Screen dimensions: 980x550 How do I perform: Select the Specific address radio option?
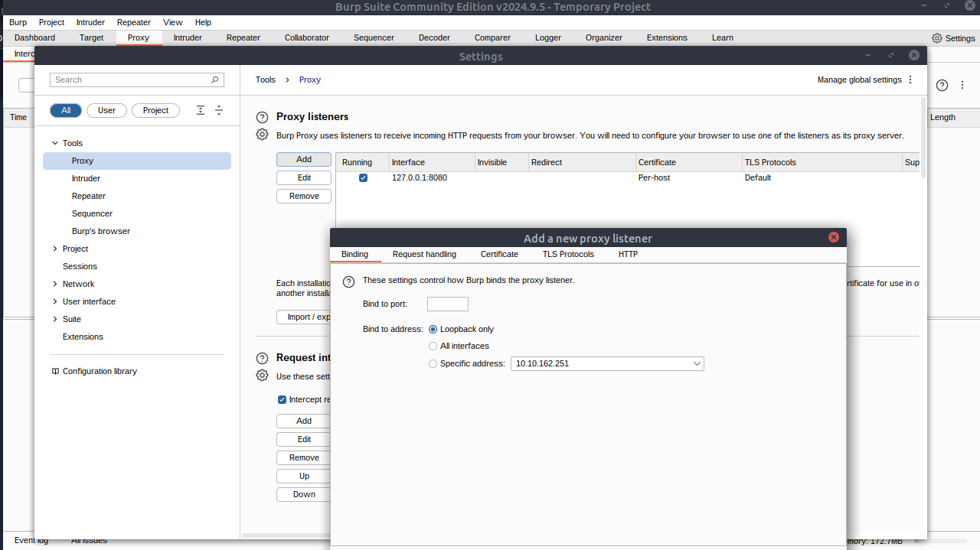[x=433, y=364]
